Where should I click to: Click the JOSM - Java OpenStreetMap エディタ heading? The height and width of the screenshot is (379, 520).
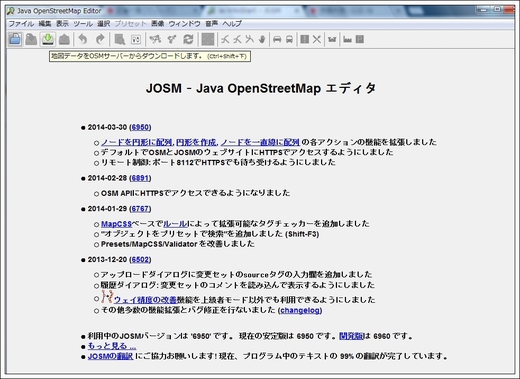click(x=261, y=88)
